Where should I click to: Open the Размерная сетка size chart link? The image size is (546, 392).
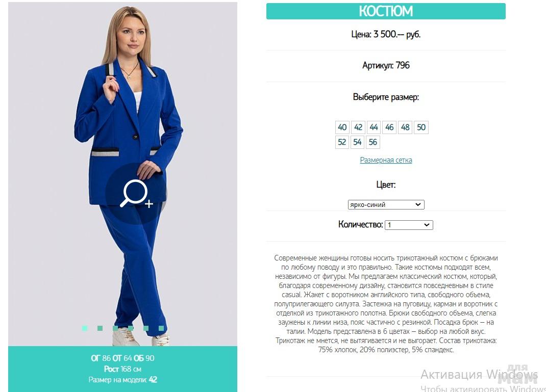(386, 160)
